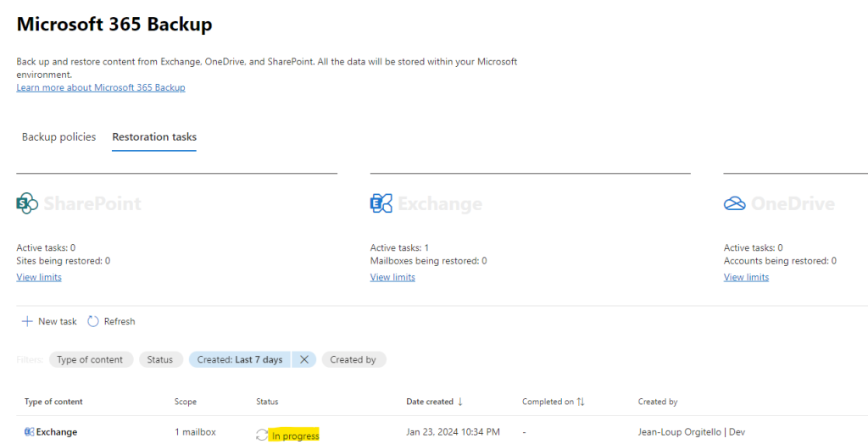Open the Created: Last 7 days filter
This screenshot has width=868, height=444.
coord(240,360)
